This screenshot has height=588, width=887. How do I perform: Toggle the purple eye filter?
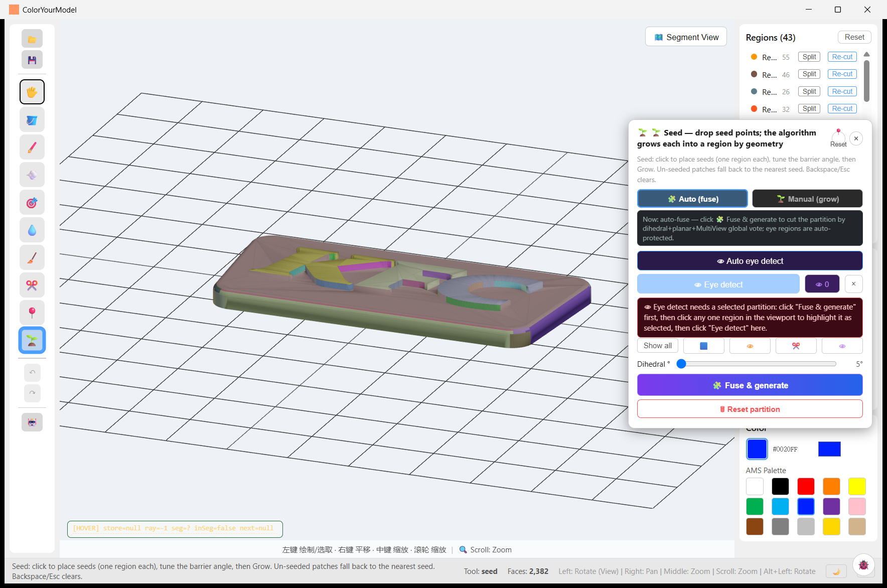point(842,346)
